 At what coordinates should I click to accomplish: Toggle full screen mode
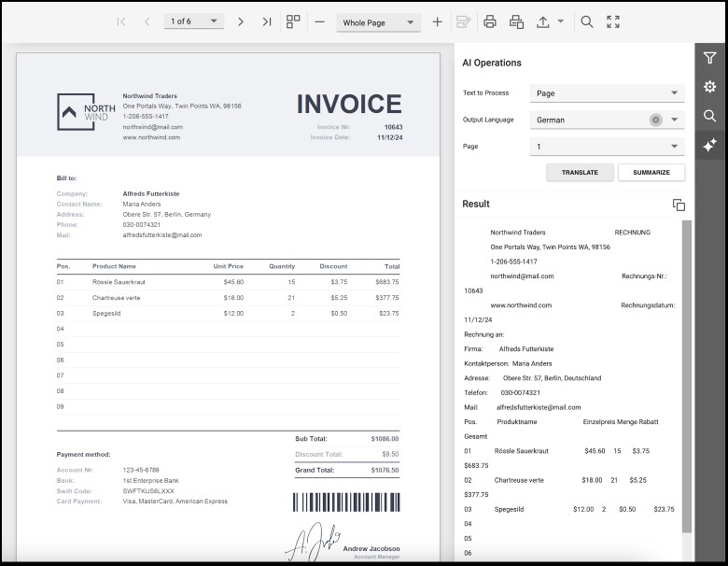pos(613,21)
